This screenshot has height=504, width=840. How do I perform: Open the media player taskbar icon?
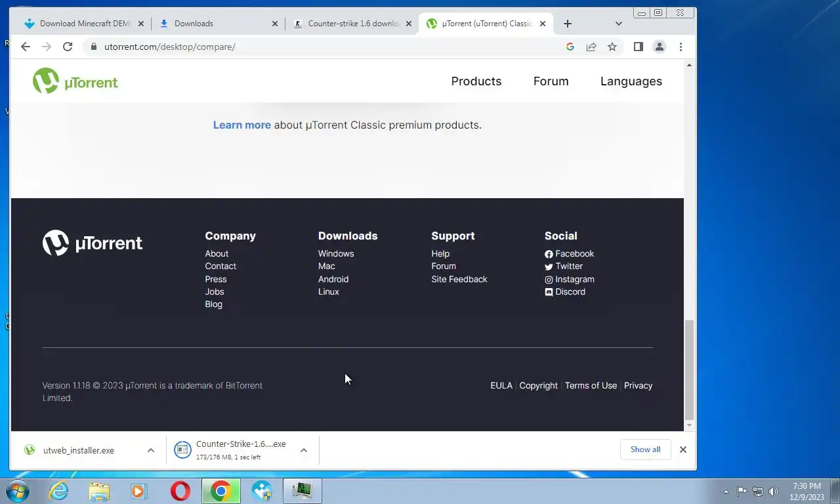(138, 491)
